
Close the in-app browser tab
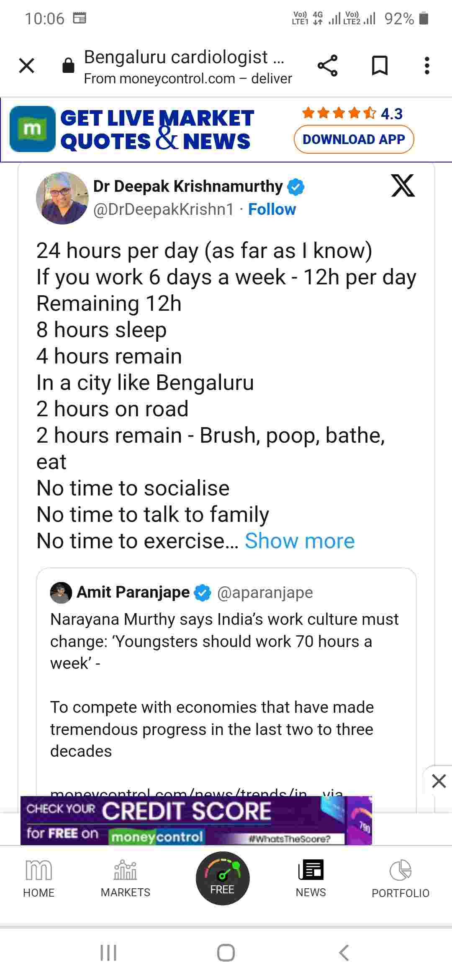[27, 66]
